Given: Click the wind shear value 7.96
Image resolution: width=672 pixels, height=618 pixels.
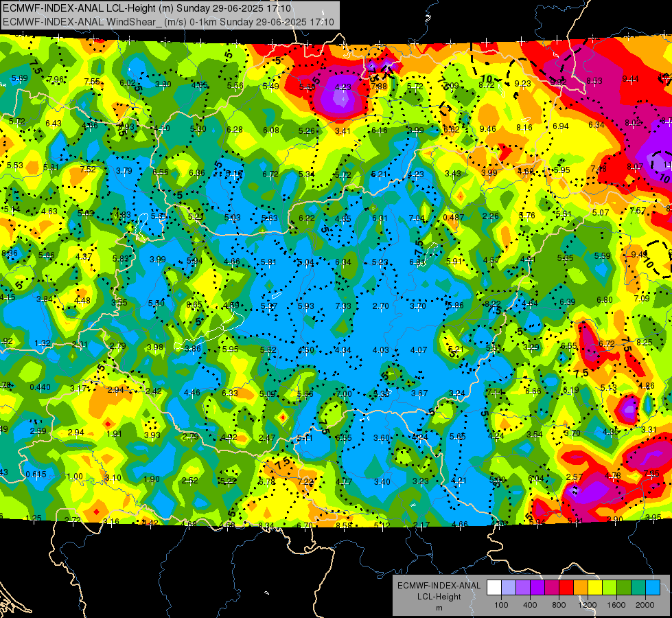Looking at the screenshot, I should click(56, 80).
